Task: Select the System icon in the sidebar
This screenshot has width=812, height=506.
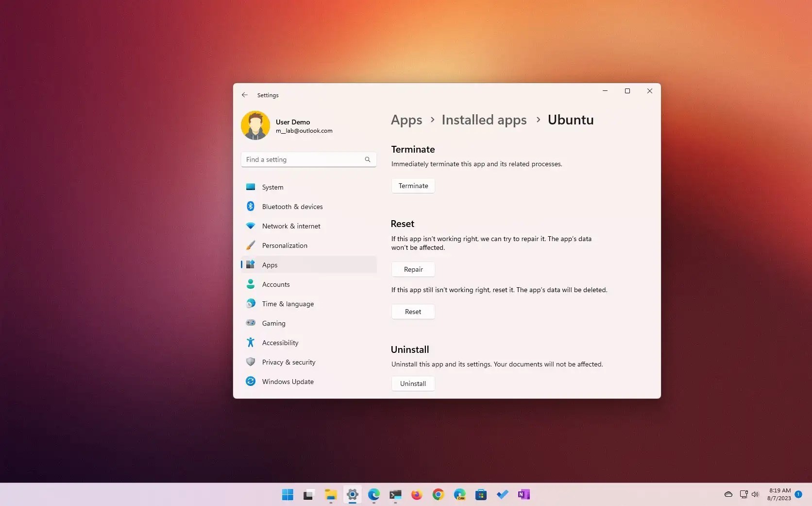Action: pyautogui.click(x=251, y=187)
